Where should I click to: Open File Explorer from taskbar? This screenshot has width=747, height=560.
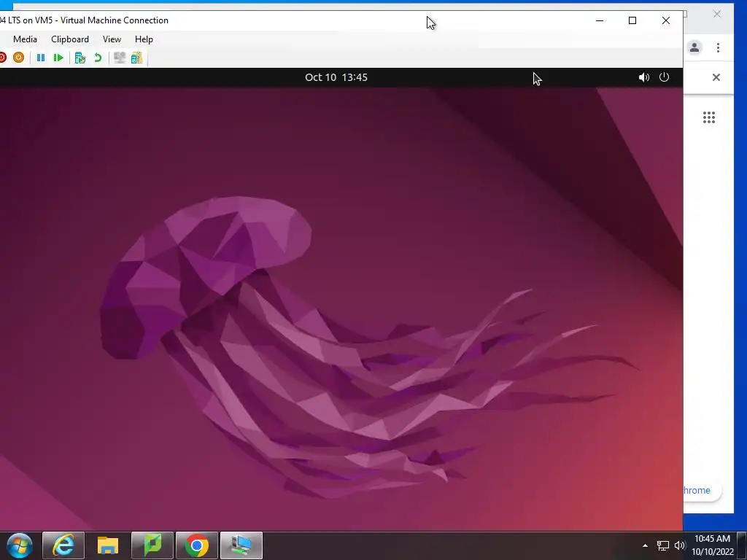(x=108, y=545)
